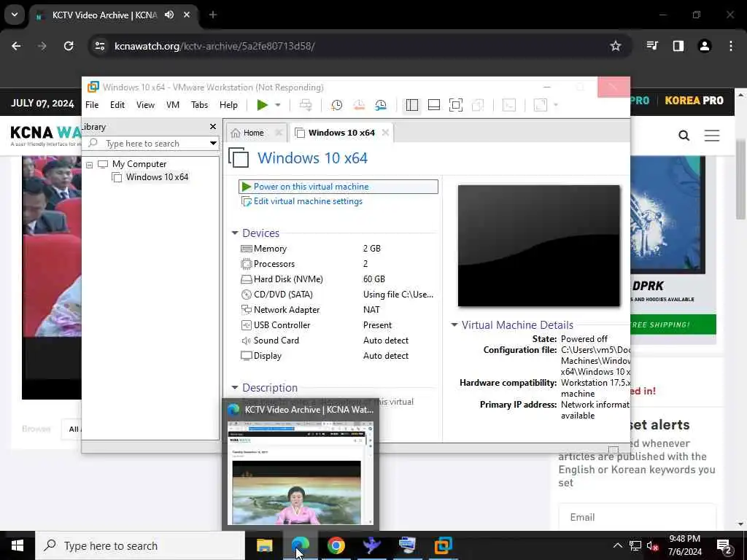Mute the KCTV tab via speaker icon

(169, 15)
